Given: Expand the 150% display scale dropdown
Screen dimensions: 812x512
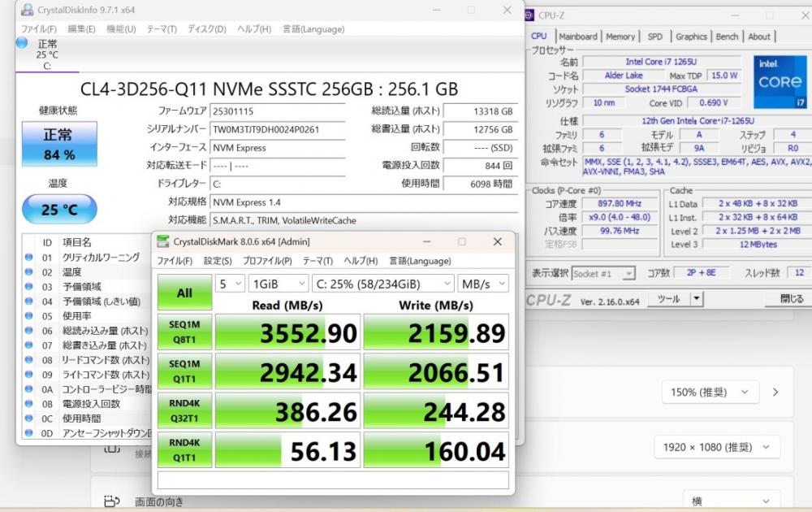Looking at the screenshot, I should click(707, 393).
